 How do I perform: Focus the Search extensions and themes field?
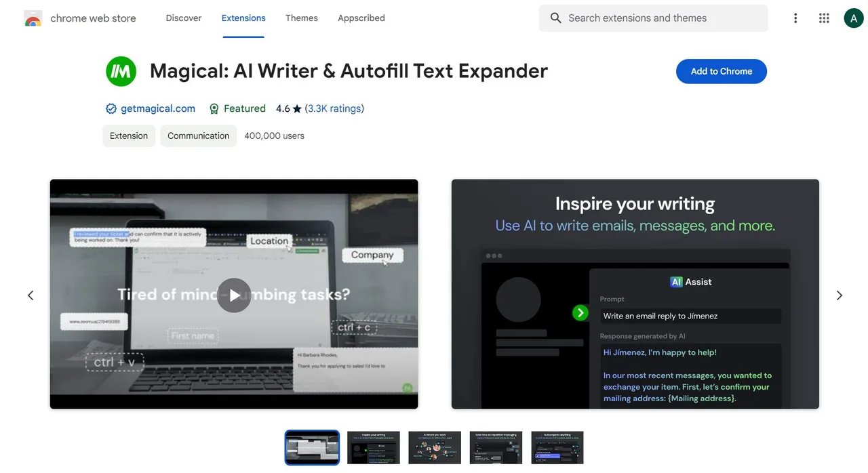point(654,18)
